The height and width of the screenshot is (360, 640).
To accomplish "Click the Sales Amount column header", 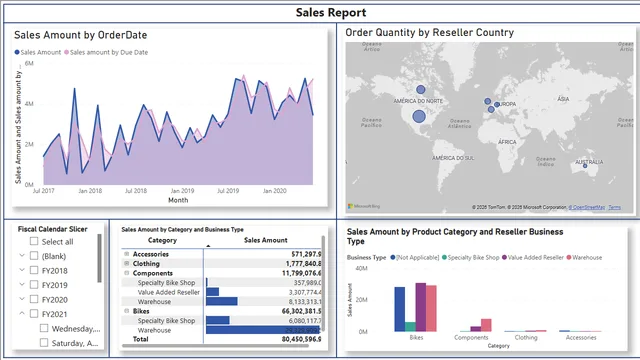I will tap(266, 240).
